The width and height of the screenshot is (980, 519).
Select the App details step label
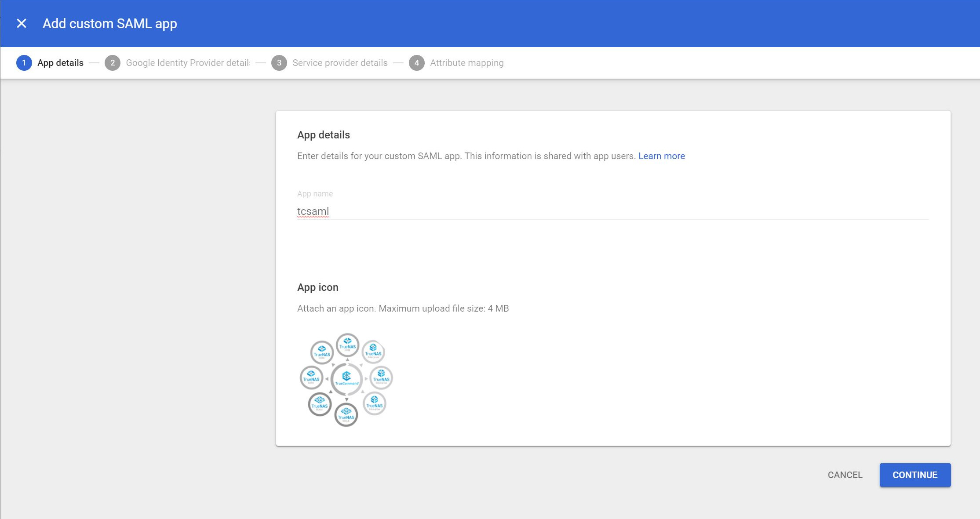coord(60,62)
